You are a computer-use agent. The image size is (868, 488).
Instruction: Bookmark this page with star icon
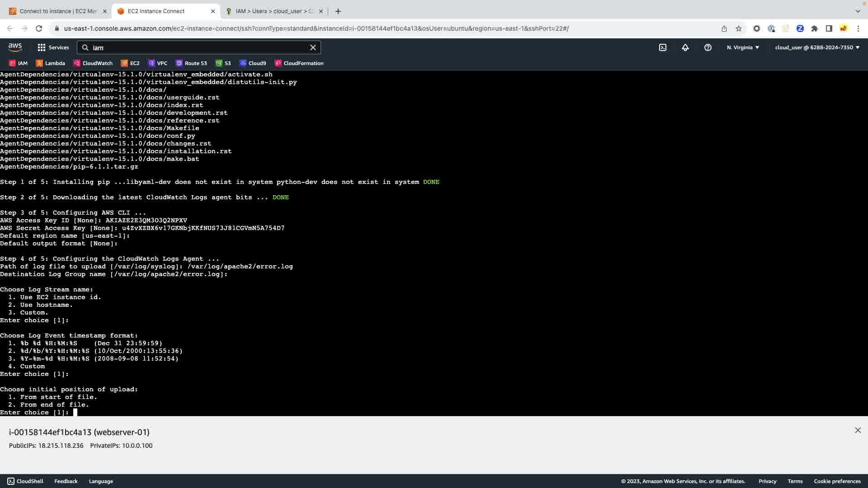pos(739,28)
